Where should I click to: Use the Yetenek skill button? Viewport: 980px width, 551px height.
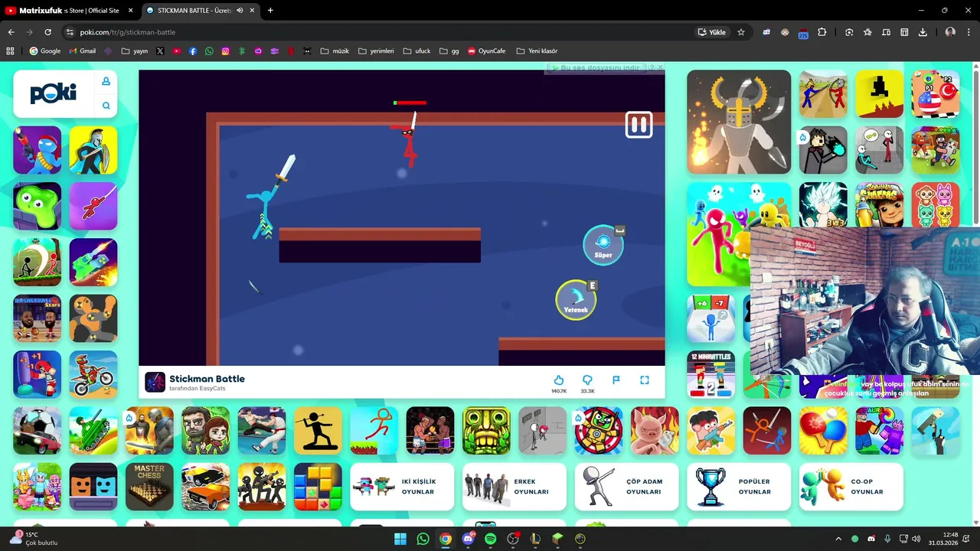pyautogui.click(x=576, y=299)
